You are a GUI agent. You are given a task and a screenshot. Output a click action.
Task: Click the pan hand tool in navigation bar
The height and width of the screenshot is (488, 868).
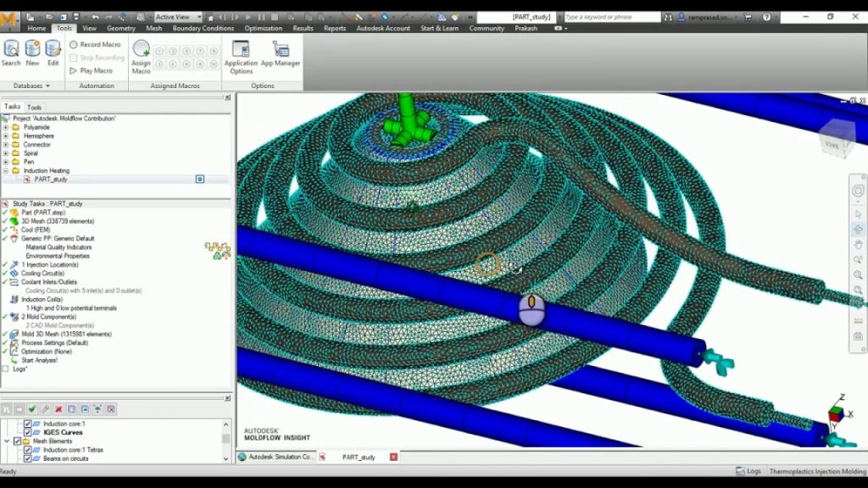858,244
